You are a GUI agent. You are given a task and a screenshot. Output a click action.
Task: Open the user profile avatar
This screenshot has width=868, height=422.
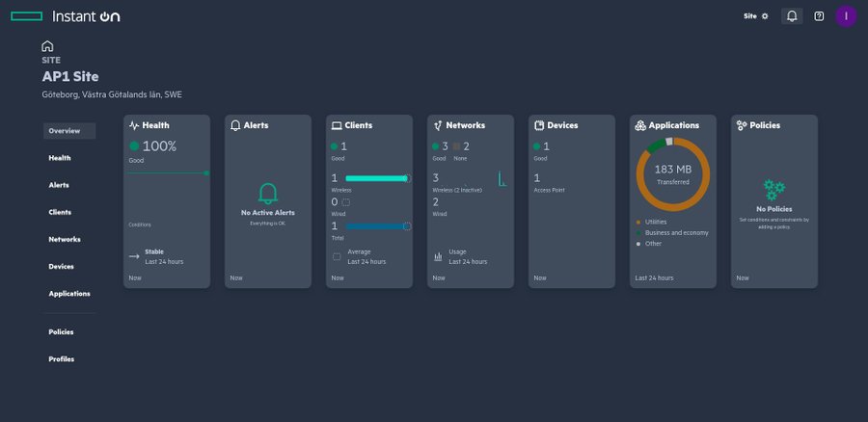(846, 16)
